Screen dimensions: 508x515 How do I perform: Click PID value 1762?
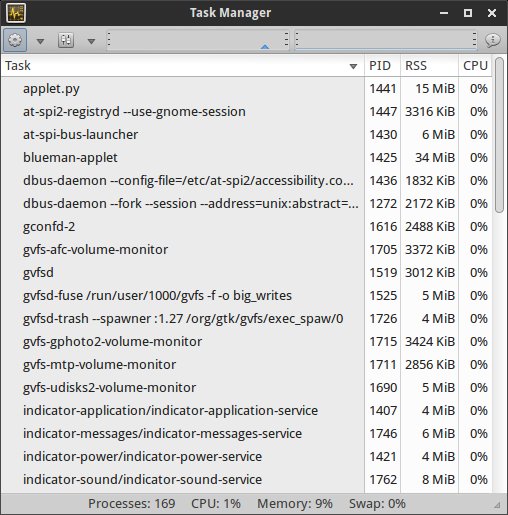(x=383, y=480)
